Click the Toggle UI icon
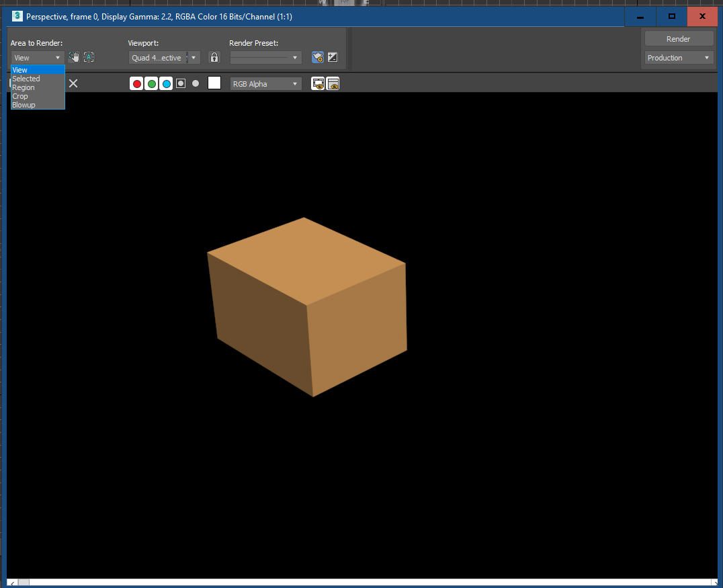Screen dimensions: 723x588 click(x=333, y=83)
